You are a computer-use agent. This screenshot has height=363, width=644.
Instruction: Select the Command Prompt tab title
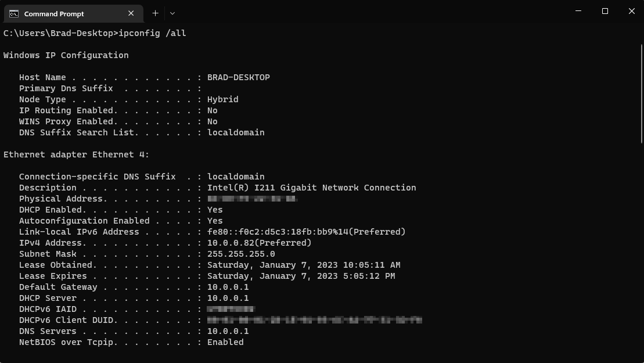(x=54, y=14)
